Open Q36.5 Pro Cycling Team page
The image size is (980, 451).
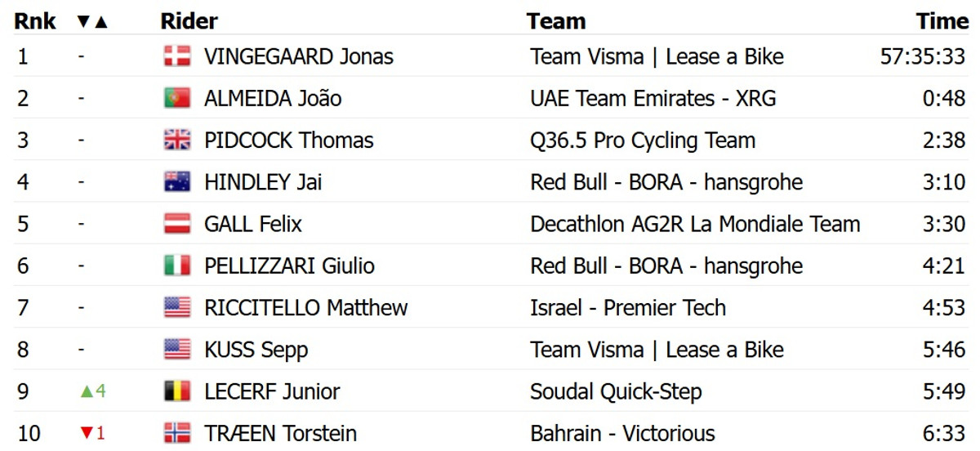(x=642, y=141)
